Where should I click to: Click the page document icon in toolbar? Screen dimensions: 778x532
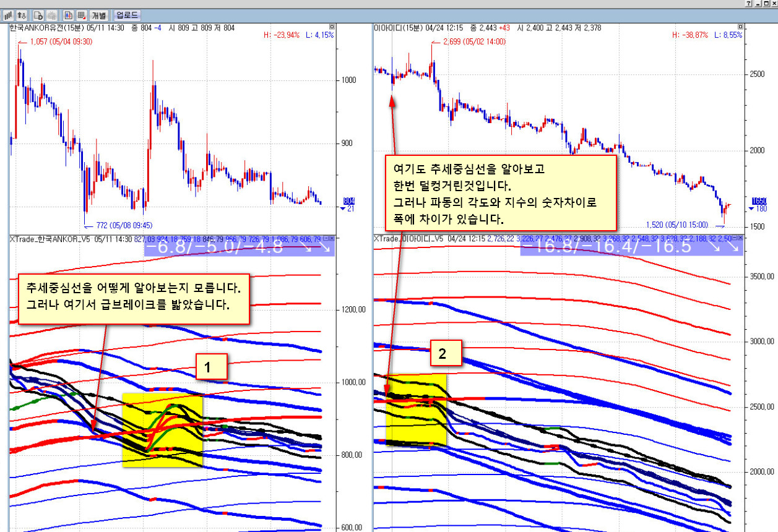tap(38, 15)
